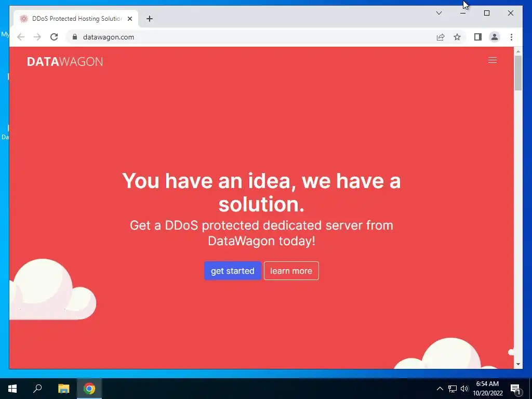Viewport: 532px width, 399px height.
Task: Open Windows taskbar search
Action: point(37,389)
